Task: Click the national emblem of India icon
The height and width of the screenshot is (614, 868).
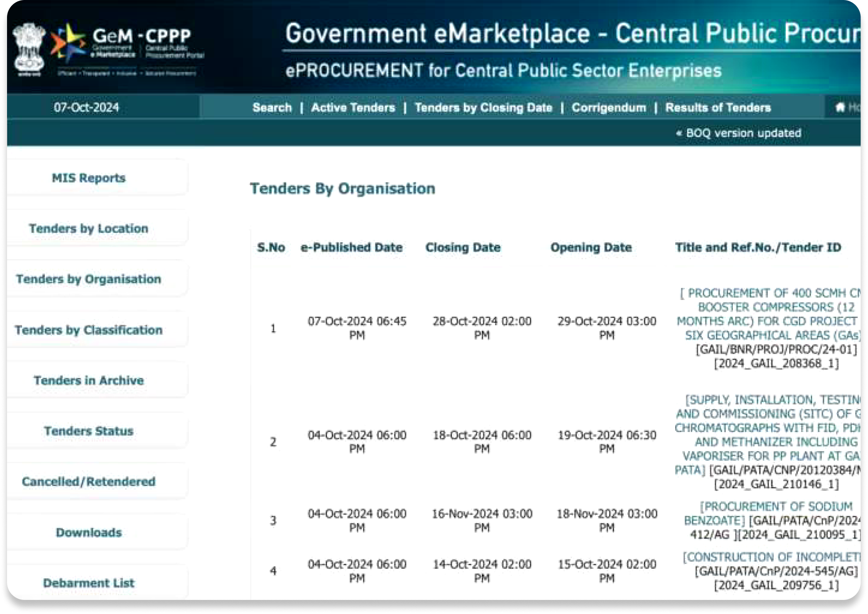Action: tap(29, 48)
